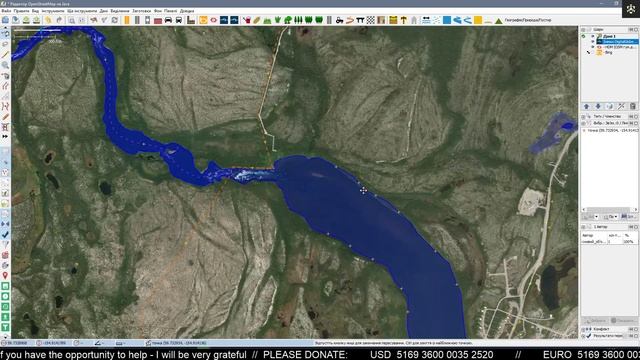This screenshot has height=360, width=640.
Task: Collapse the Теги / Членство panel header
Action: pos(610,116)
